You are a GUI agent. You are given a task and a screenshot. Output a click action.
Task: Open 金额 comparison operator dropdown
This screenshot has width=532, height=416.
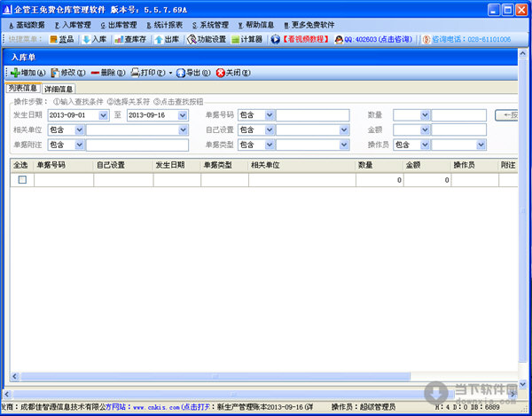click(425, 130)
